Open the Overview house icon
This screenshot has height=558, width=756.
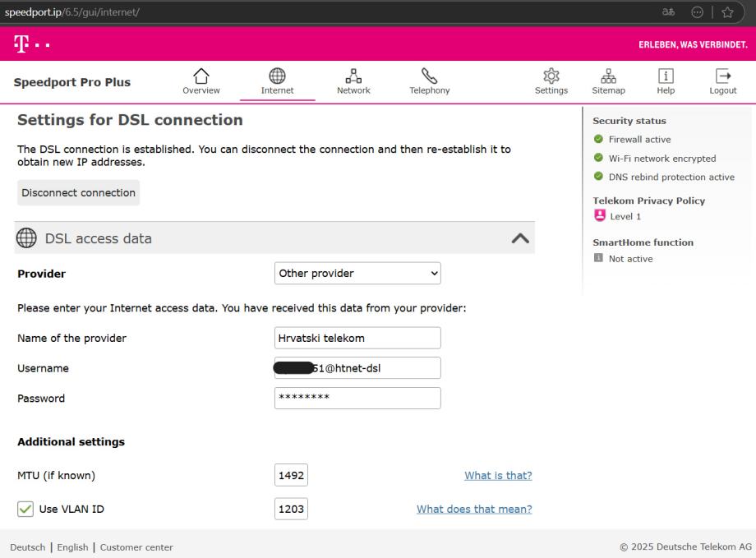coord(201,76)
